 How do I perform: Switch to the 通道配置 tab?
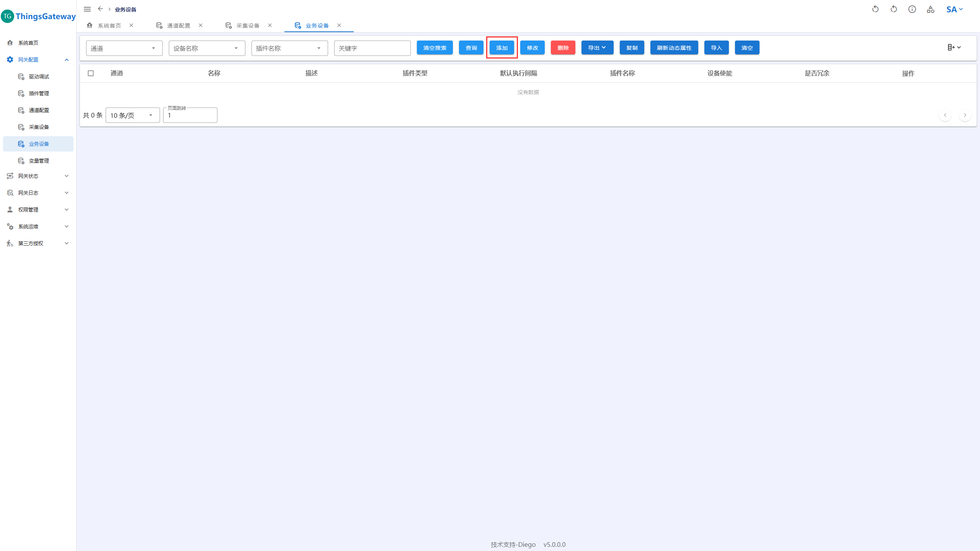click(178, 26)
